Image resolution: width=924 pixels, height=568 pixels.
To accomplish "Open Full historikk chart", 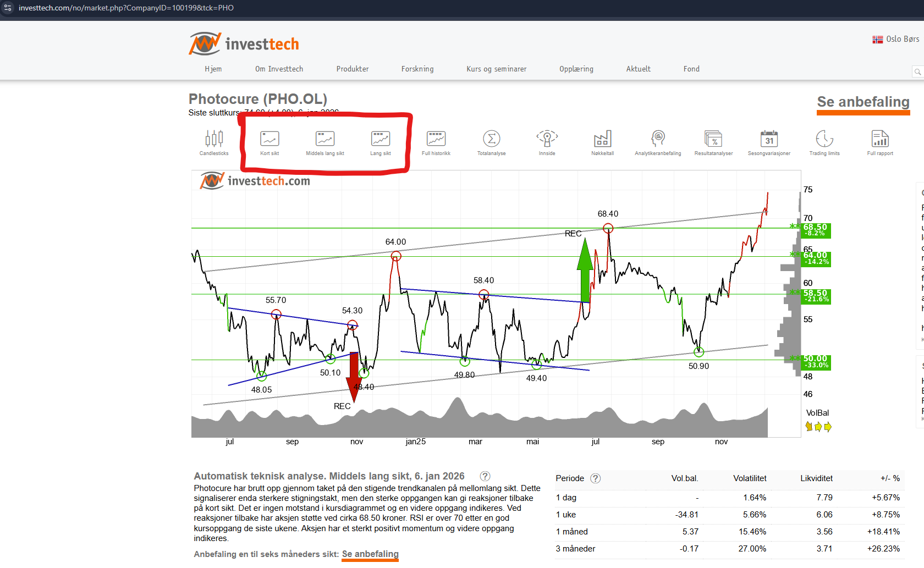I will [x=436, y=142].
